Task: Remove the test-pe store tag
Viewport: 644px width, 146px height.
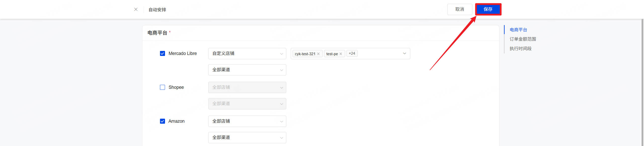Action: tap(341, 54)
